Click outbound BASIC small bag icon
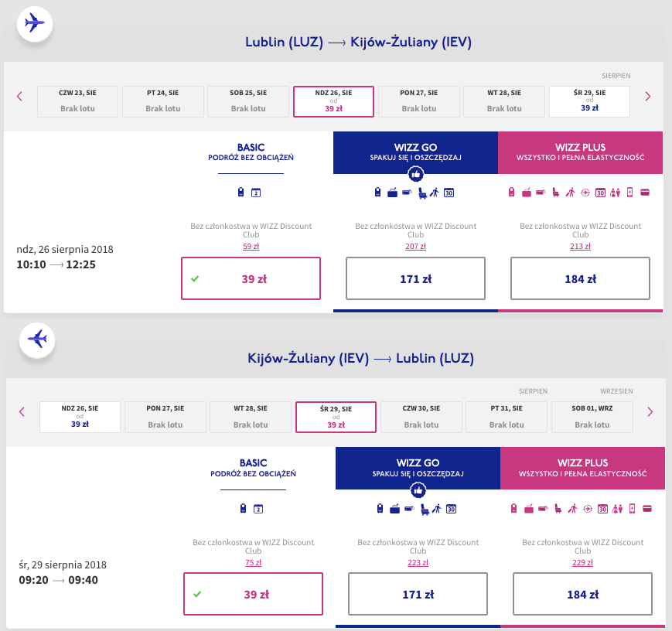672x631 pixels. tap(240, 192)
